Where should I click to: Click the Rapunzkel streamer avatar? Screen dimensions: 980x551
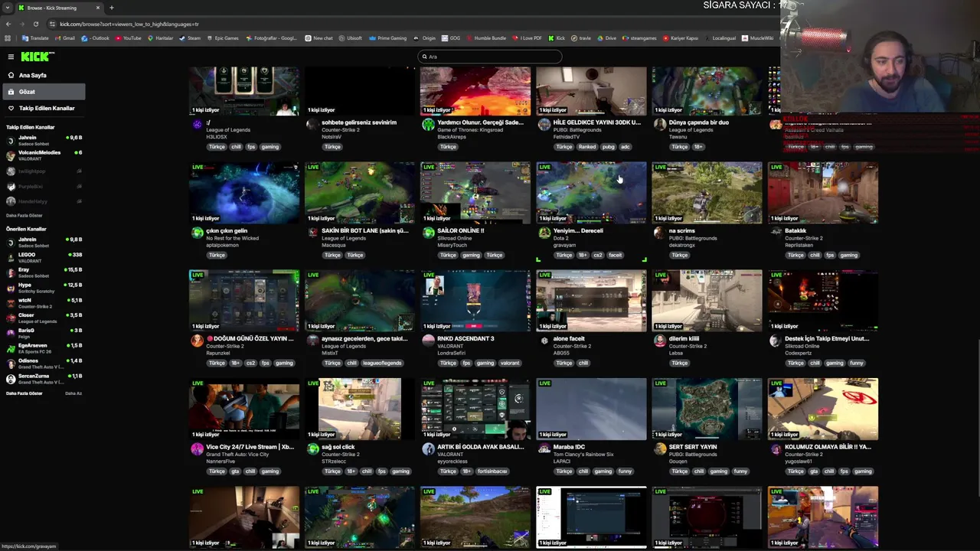click(198, 341)
